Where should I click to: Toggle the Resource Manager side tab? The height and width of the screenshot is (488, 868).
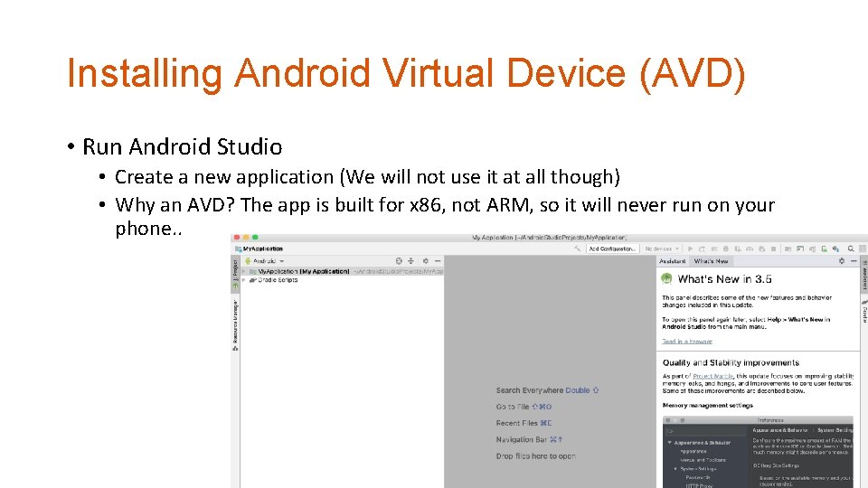(235, 325)
